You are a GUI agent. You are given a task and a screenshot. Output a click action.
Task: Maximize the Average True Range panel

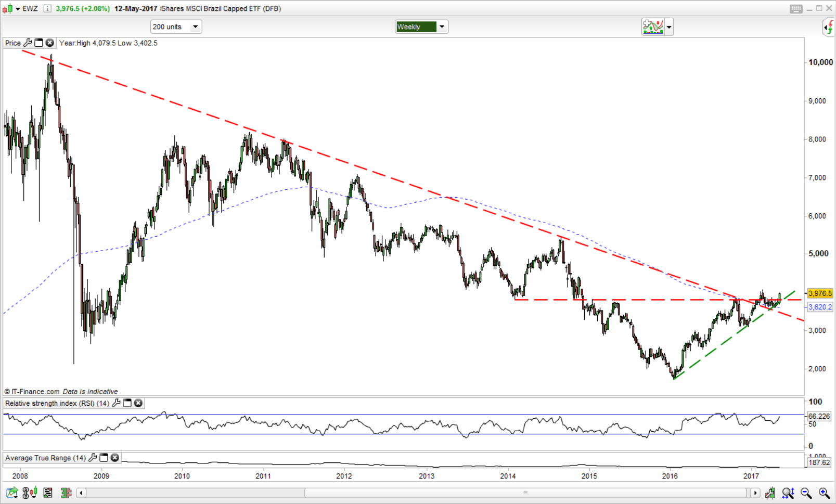[x=104, y=458]
